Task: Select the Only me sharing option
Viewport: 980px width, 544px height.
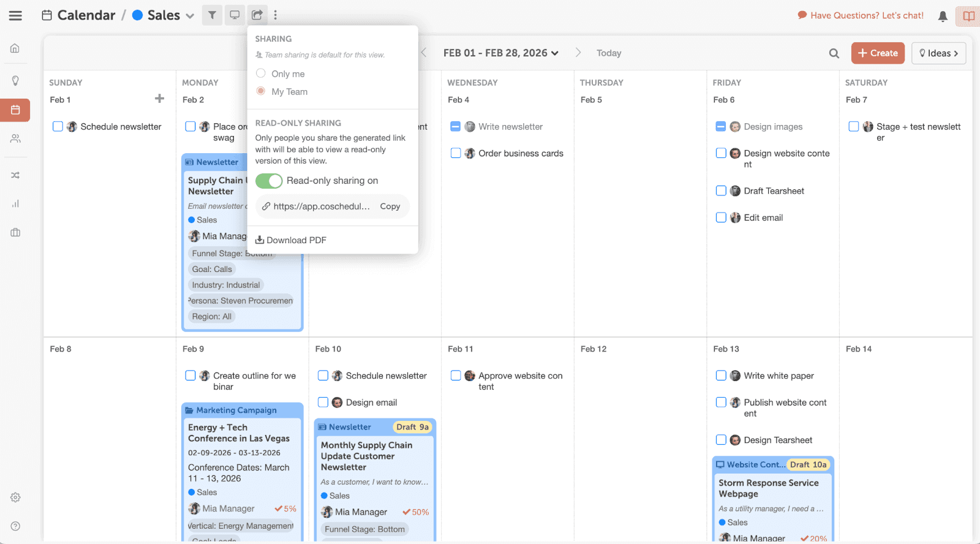Action: coord(261,74)
